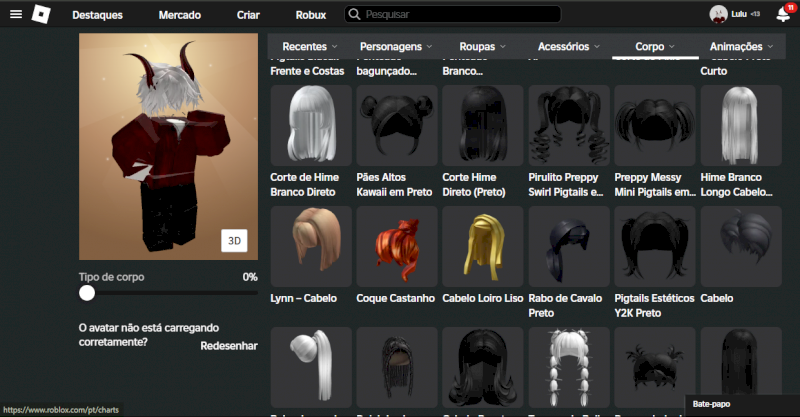The image size is (800, 417).
Task: Select the Cabelo Loiro Liso hair item
Action: [483, 247]
